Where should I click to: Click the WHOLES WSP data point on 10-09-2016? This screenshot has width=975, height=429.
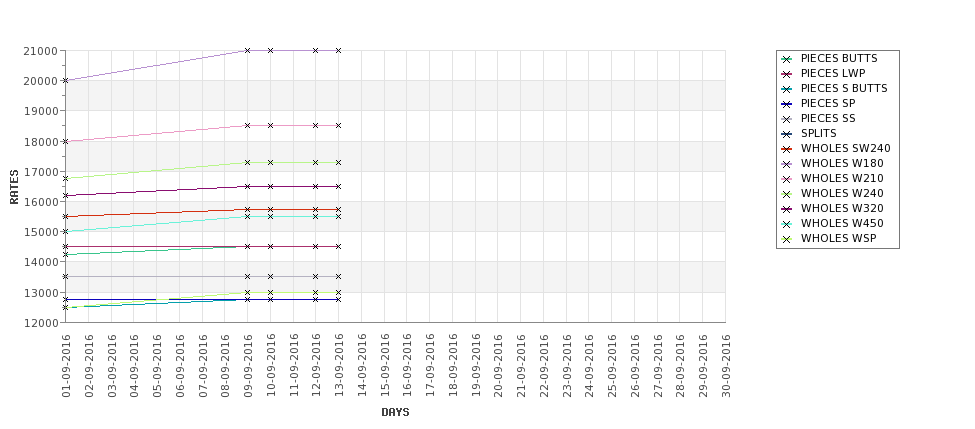pyautogui.click(x=270, y=292)
